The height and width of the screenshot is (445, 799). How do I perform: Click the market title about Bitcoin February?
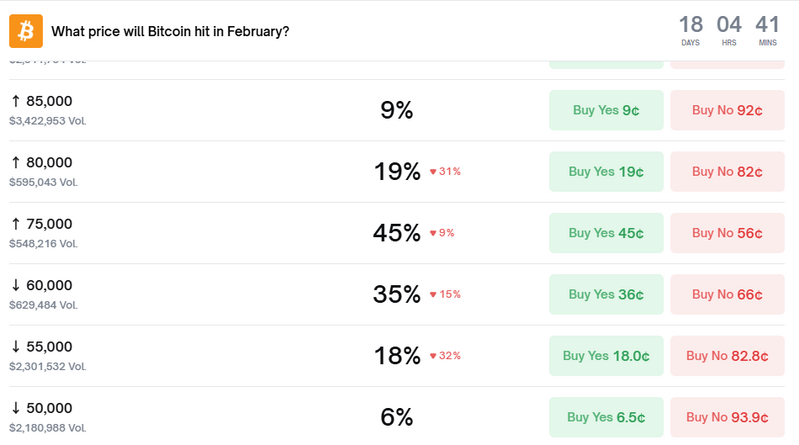pos(170,32)
